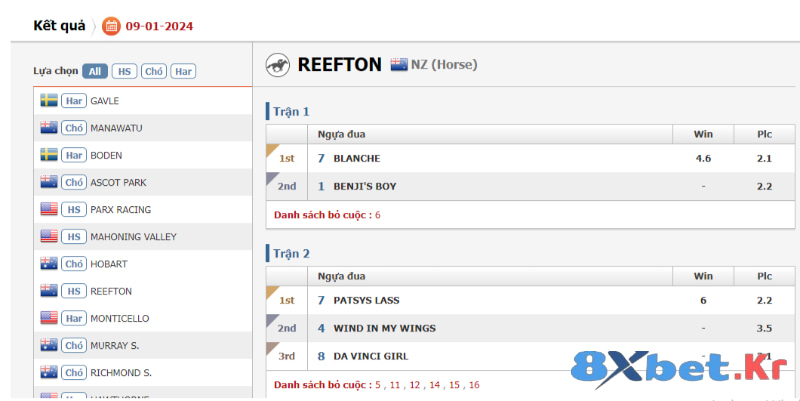The image size is (800, 401).
Task: Filter the list by Har type
Action: (182, 71)
